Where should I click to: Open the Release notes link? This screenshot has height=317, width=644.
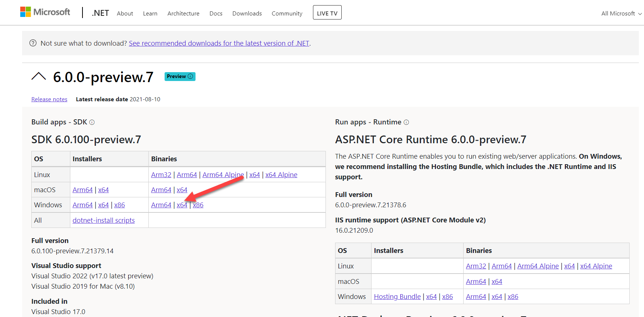[x=49, y=99]
